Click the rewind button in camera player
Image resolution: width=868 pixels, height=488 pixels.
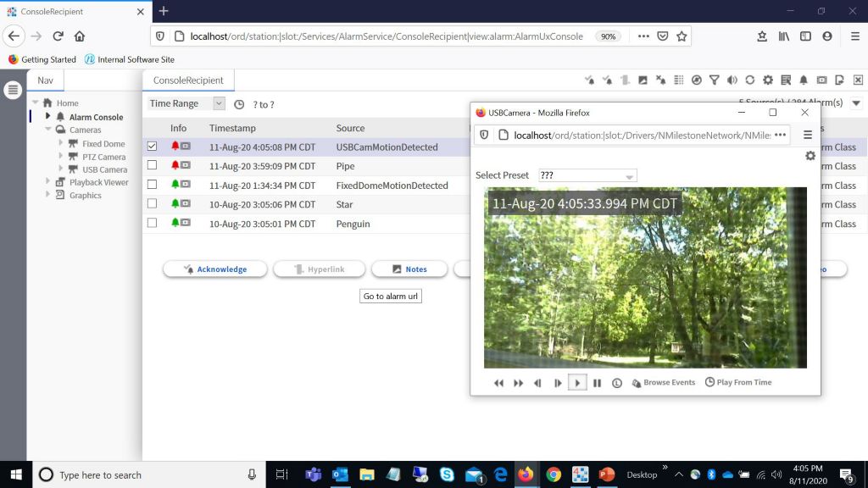(499, 383)
